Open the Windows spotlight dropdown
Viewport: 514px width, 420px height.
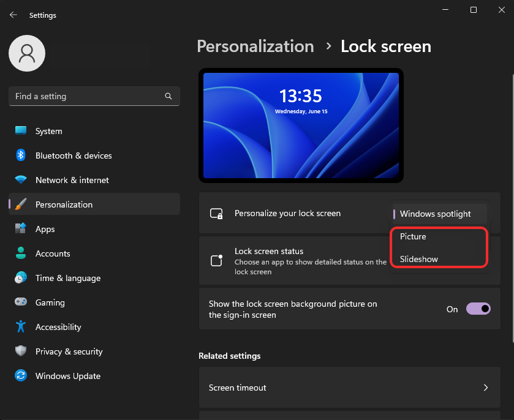tap(439, 214)
